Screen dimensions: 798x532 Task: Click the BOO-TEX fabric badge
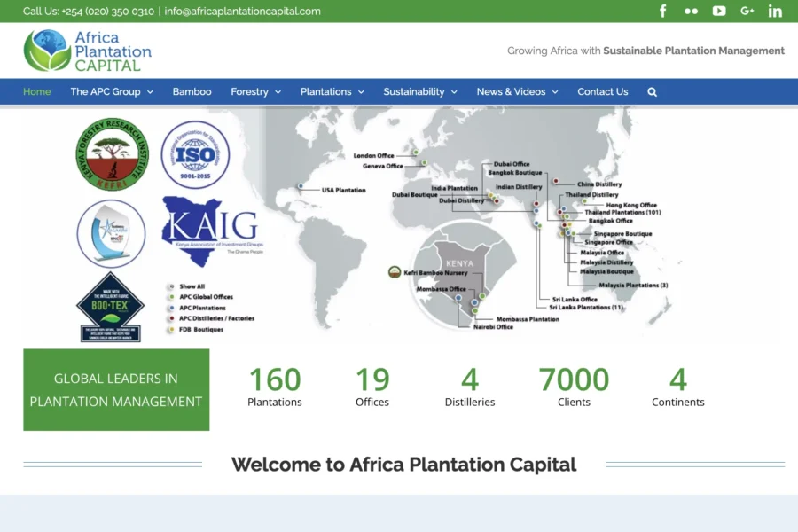click(x=111, y=307)
